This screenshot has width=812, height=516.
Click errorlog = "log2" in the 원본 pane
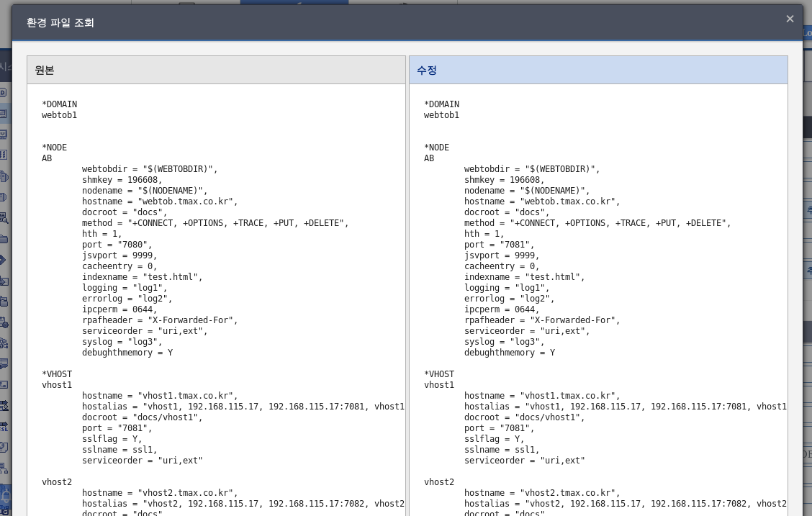(127, 299)
